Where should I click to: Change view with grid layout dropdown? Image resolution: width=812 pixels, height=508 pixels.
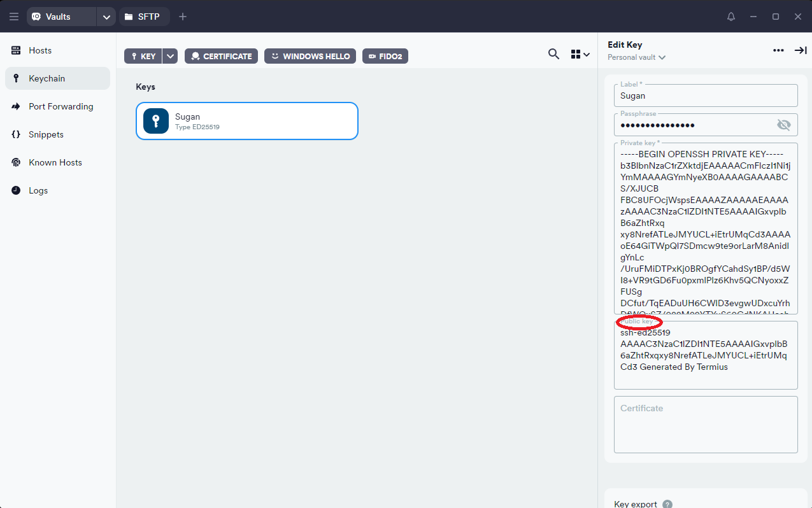(580, 54)
